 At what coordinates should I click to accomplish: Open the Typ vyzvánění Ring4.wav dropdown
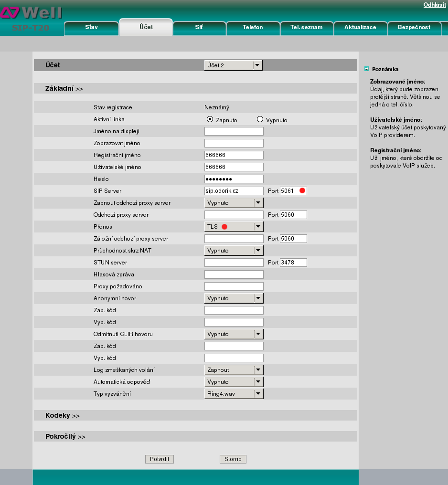tap(234, 394)
